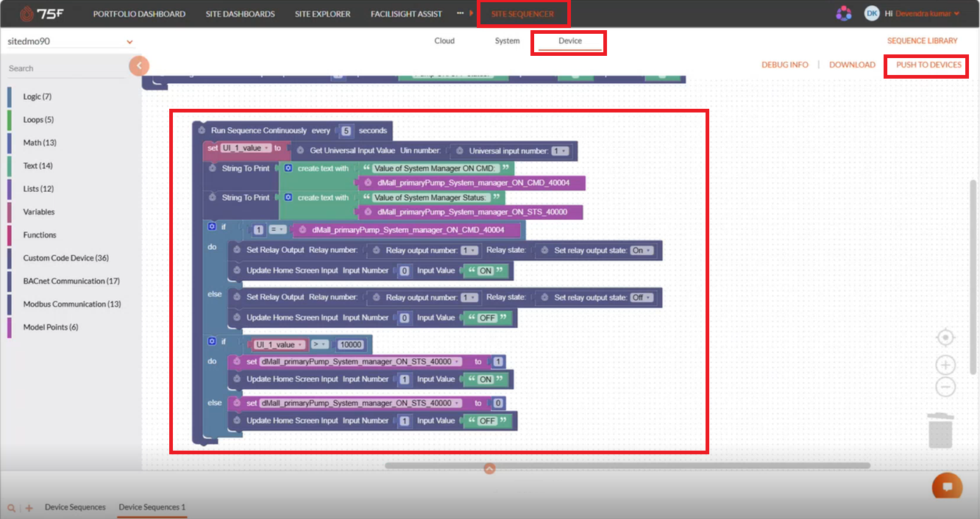Click the DK user avatar
Screen dimensions: 980x519
872,13
